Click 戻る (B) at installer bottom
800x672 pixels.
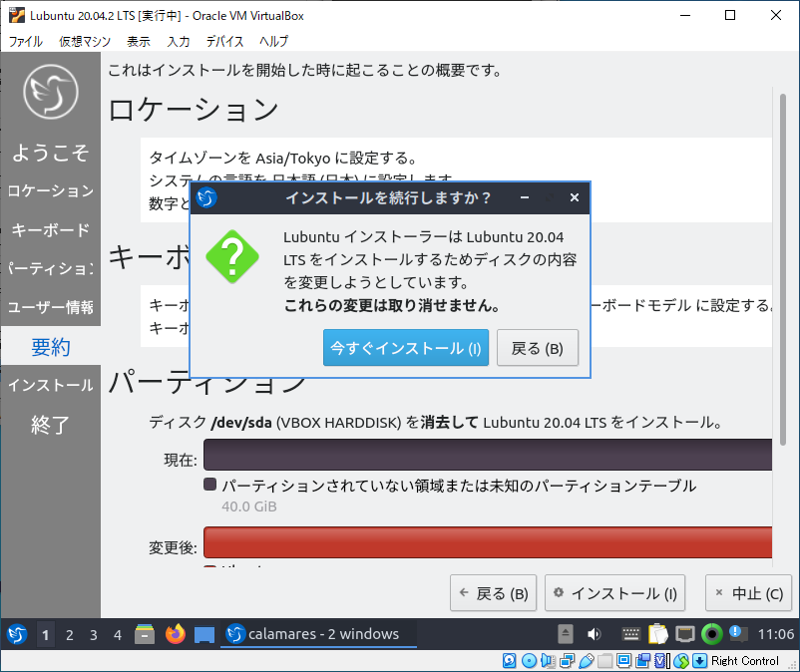coord(494,593)
